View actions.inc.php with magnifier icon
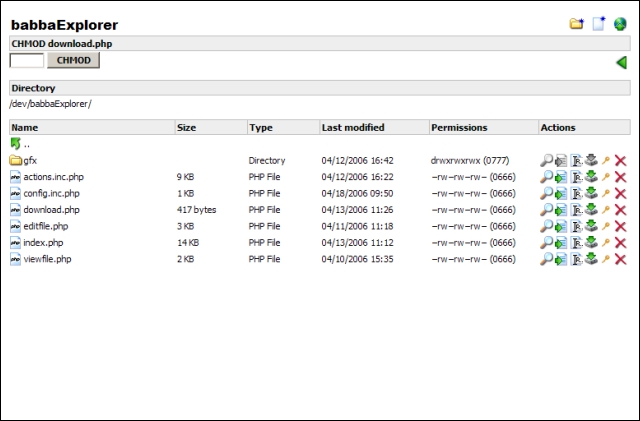Viewport: 640px width, 421px height. click(546, 177)
